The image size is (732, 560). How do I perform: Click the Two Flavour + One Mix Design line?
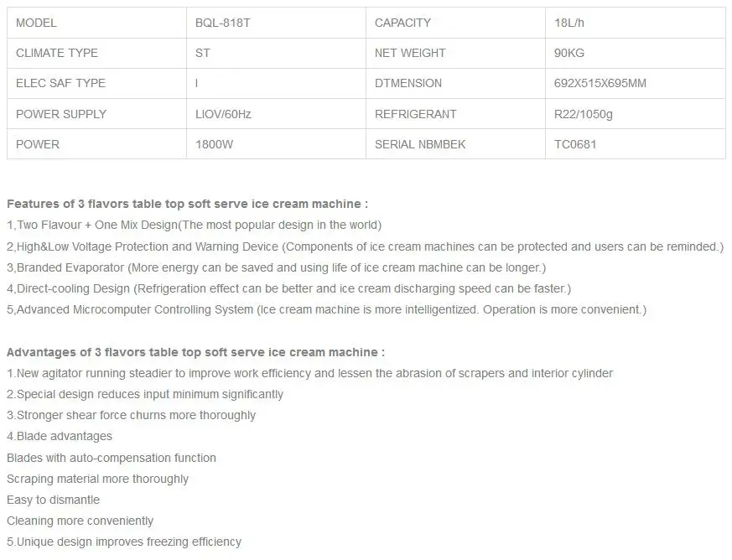pos(195,225)
